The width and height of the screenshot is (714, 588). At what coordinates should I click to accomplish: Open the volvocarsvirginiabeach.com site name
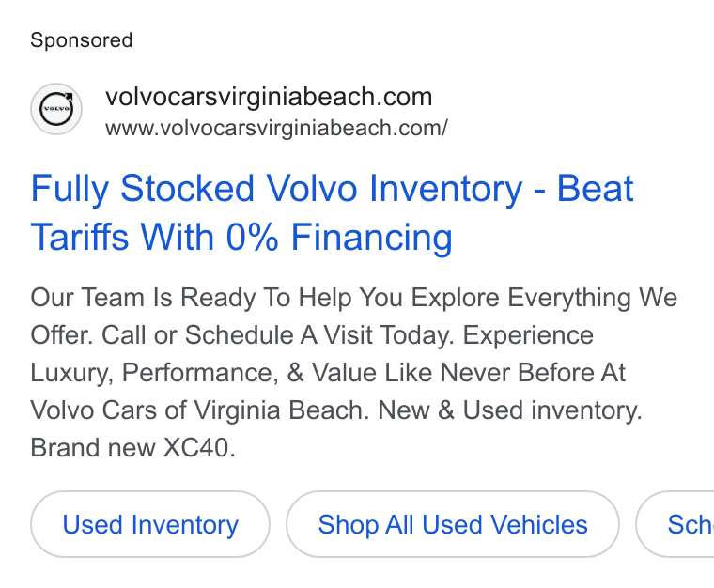(269, 97)
